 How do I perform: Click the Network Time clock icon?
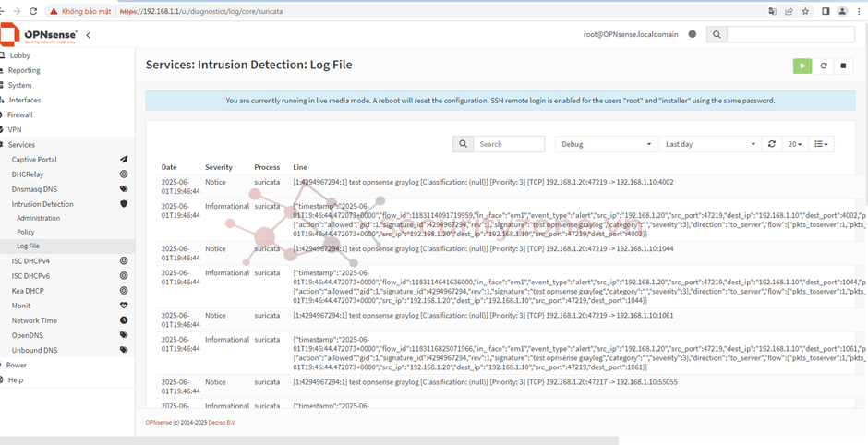(124, 320)
